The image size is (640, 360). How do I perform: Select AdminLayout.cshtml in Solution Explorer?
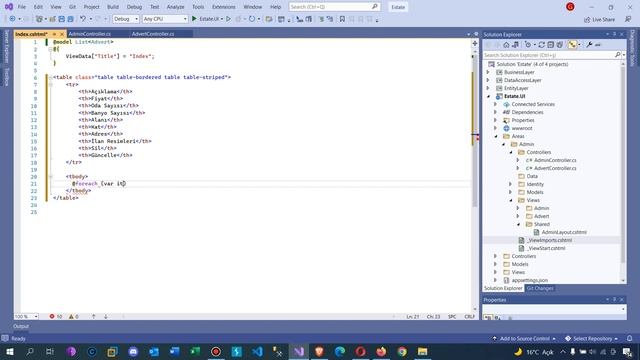[x=564, y=232]
